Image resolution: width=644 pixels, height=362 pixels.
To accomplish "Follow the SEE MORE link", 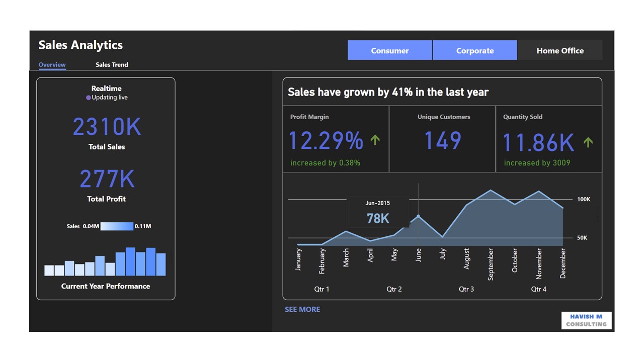I will [302, 310].
